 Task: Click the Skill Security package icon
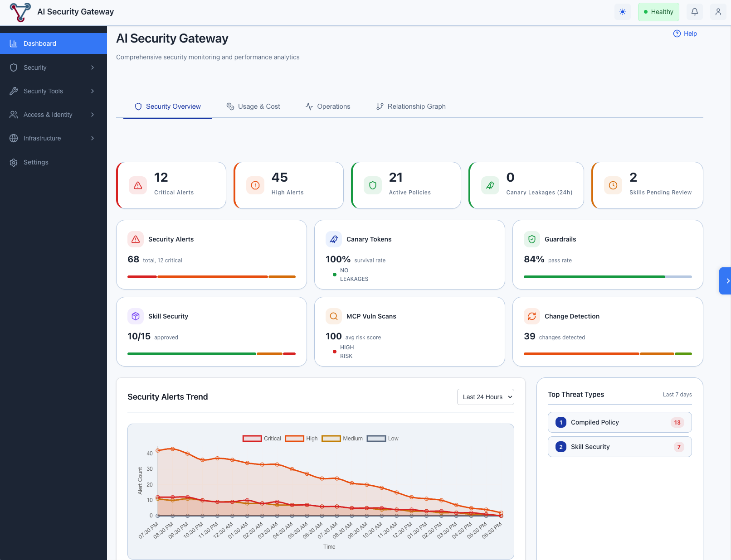135,316
